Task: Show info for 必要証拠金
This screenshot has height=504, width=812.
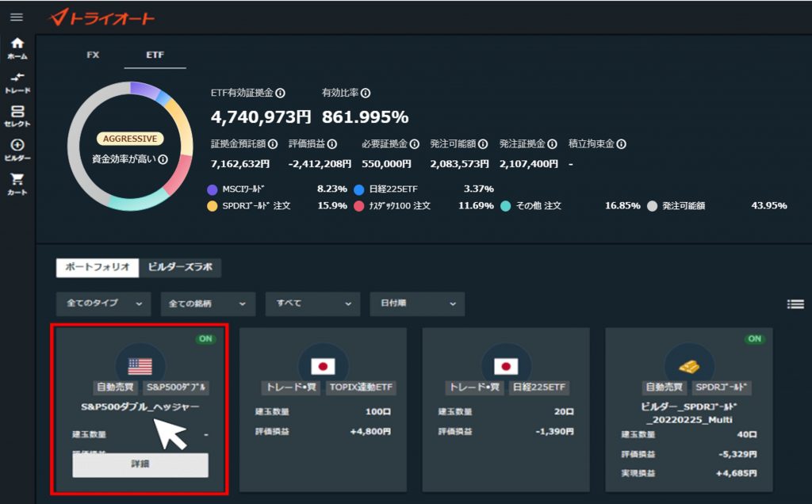Action: point(414,144)
